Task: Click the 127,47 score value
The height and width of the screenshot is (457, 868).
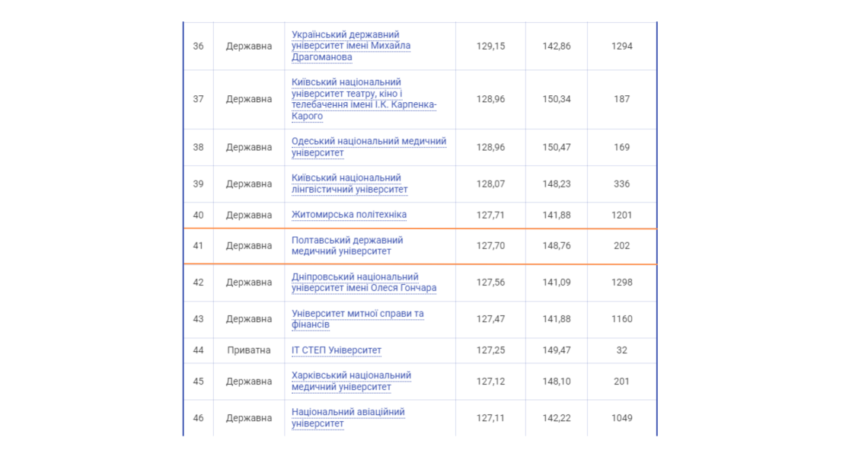Action: pyautogui.click(x=490, y=319)
